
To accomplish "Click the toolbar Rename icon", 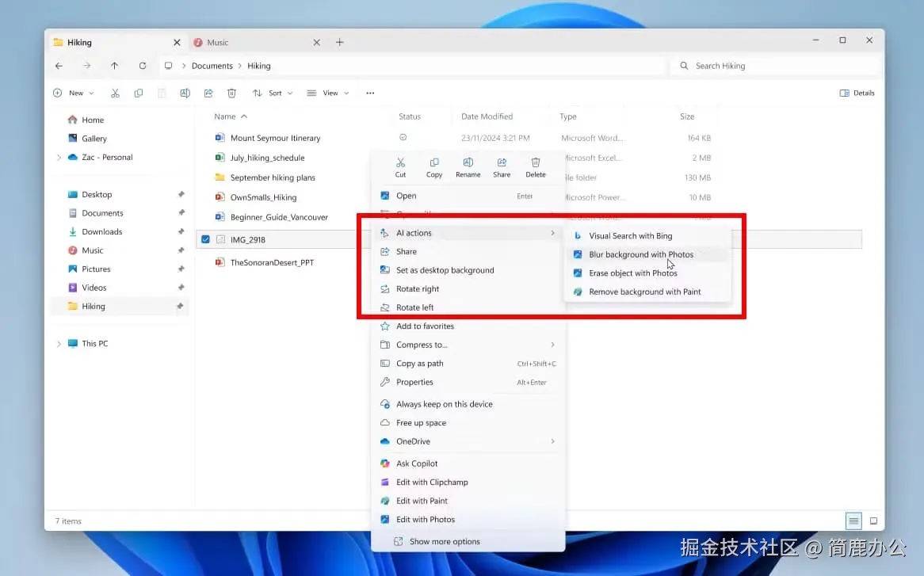I will coord(185,93).
